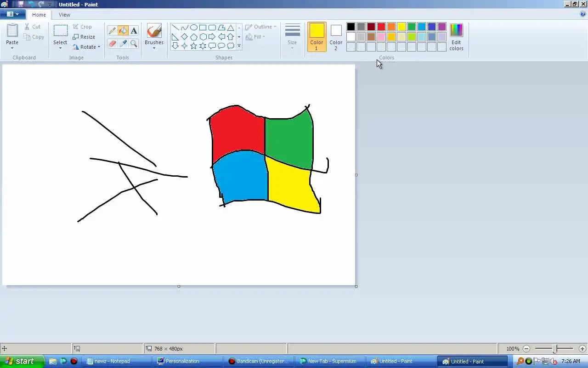Click the Windows start button

22,361
